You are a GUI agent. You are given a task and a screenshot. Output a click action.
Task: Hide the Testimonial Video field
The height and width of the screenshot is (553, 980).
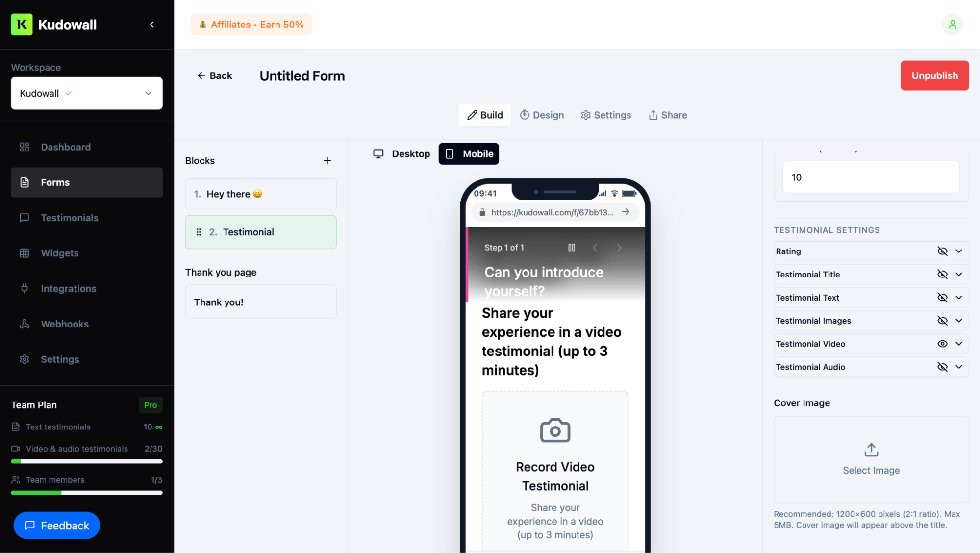click(x=942, y=344)
